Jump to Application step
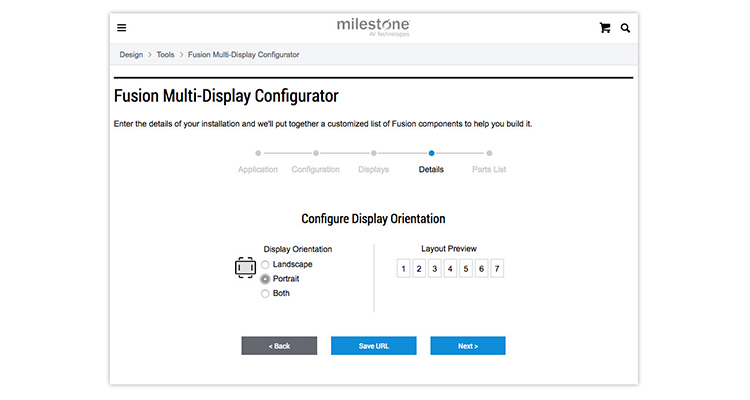 [x=258, y=169]
